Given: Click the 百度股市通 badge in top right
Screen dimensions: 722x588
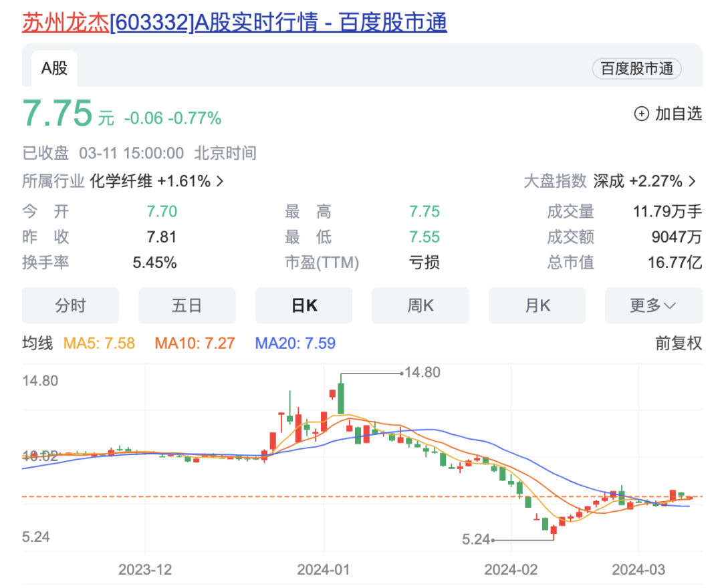Looking at the screenshot, I should click(x=636, y=69).
